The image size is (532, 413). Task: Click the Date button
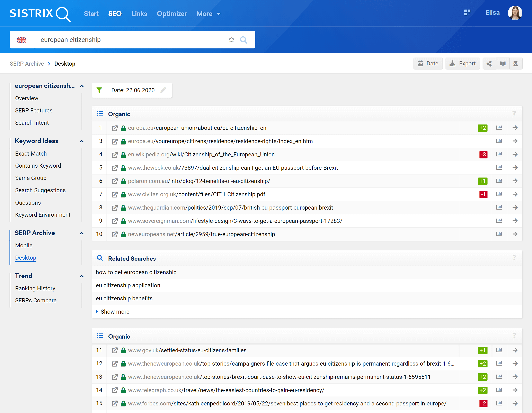pyautogui.click(x=428, y=64)
